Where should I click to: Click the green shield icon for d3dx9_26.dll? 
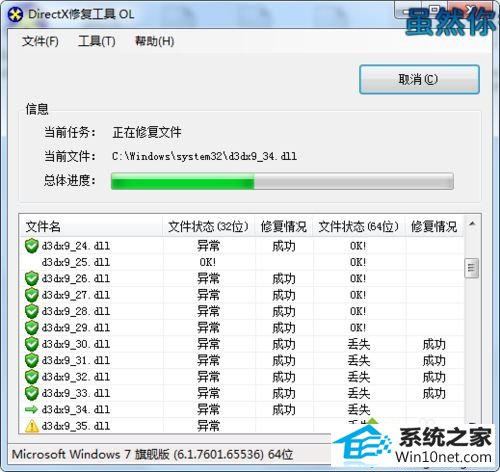click(x=32, y=279)
